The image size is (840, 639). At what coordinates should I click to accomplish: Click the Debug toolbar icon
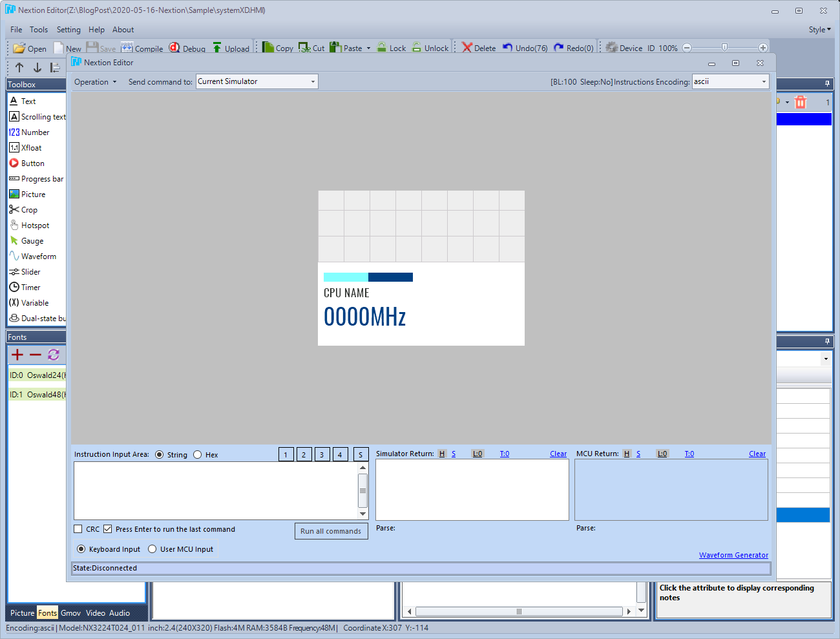[188, 48]
